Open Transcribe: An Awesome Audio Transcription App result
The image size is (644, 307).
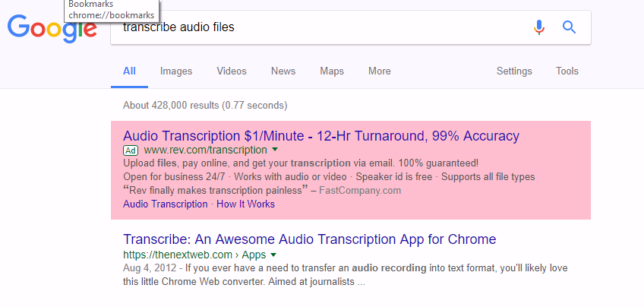click(310, 239)
